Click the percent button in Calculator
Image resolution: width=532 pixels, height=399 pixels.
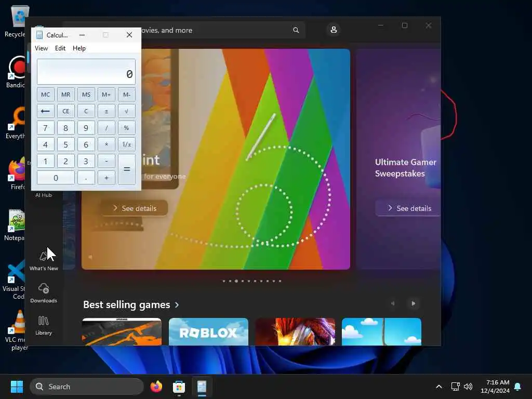[127, 128]
